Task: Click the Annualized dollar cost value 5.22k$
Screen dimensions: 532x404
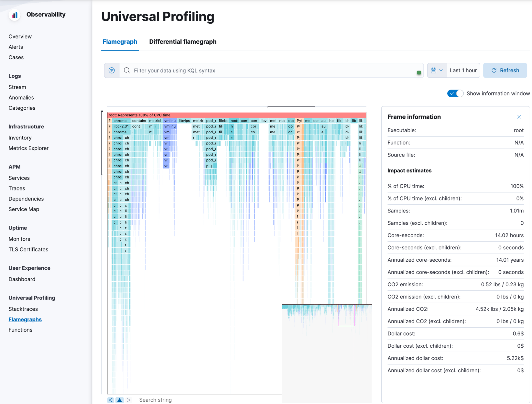Action: [515, 358]
